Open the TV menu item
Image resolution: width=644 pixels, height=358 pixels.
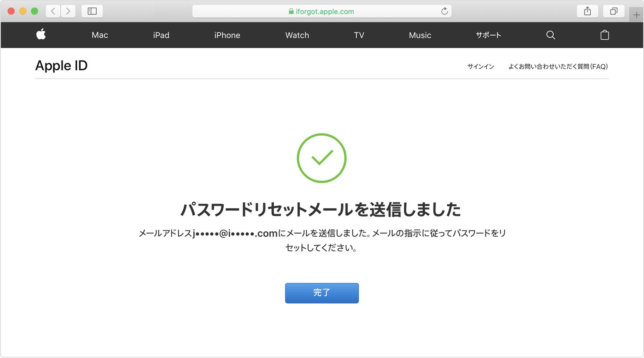[x=359, y=35]
